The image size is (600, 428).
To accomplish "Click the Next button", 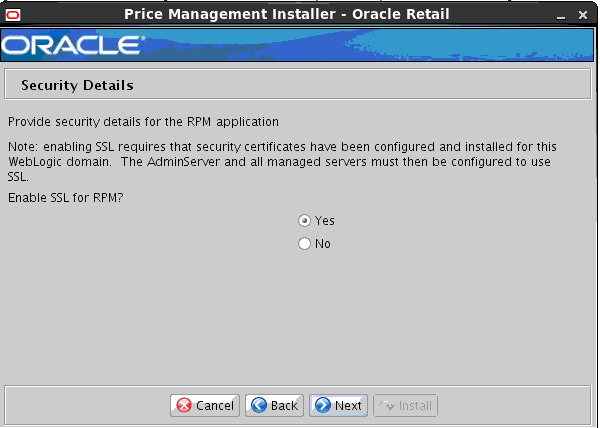I will point(338,405).
